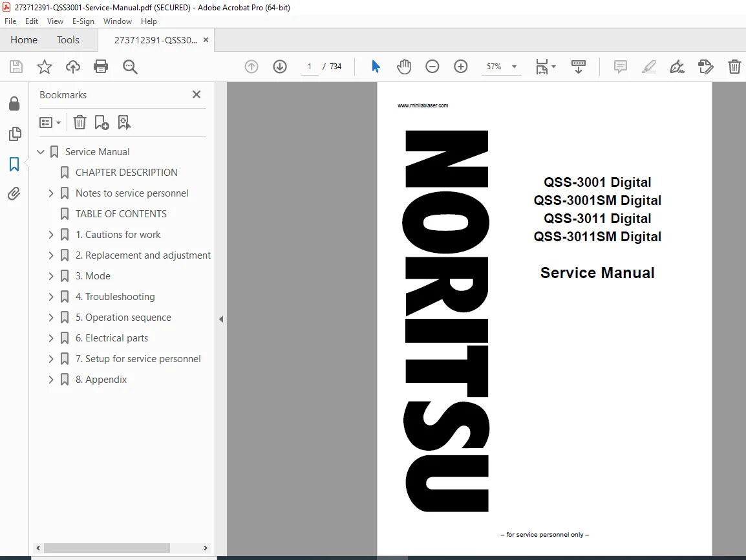Select the 6. Electrical parts bookmark
The height and width of the screenshot is (560, 746).
111,338
